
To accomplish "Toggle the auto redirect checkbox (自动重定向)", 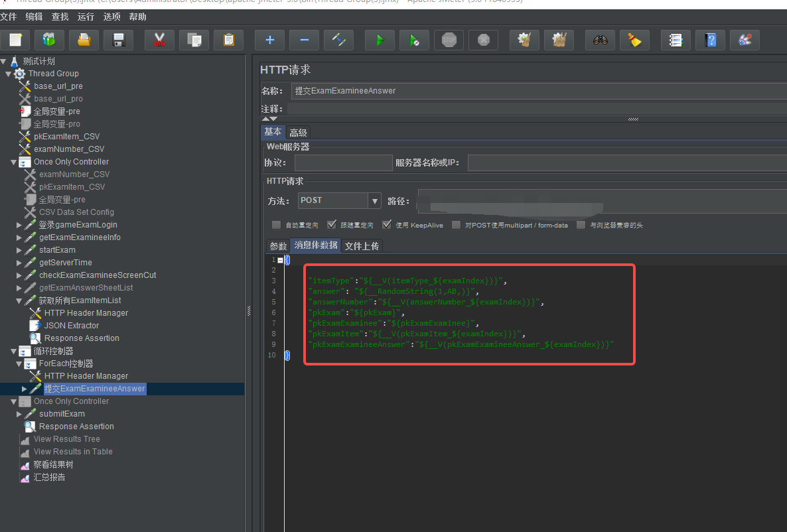I will 276,225.
